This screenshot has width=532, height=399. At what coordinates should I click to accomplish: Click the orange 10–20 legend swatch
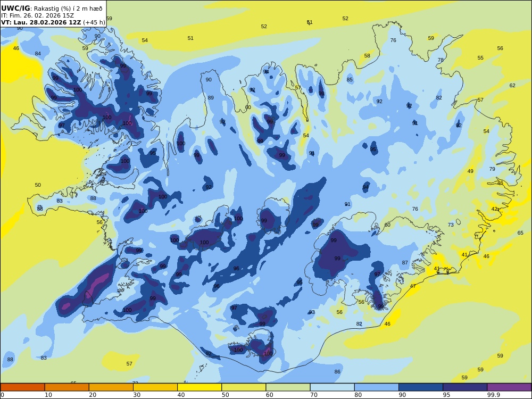tap(67, 387)
